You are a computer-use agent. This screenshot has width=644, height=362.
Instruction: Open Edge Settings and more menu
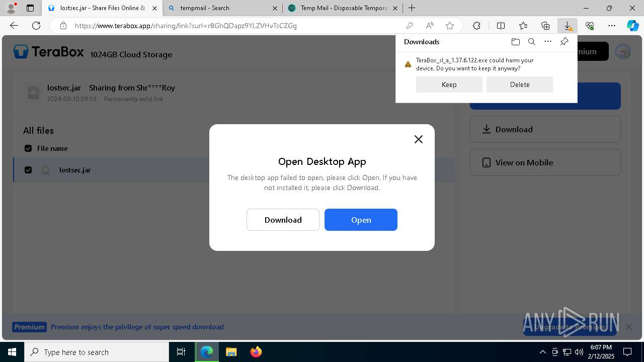point(612,26)
